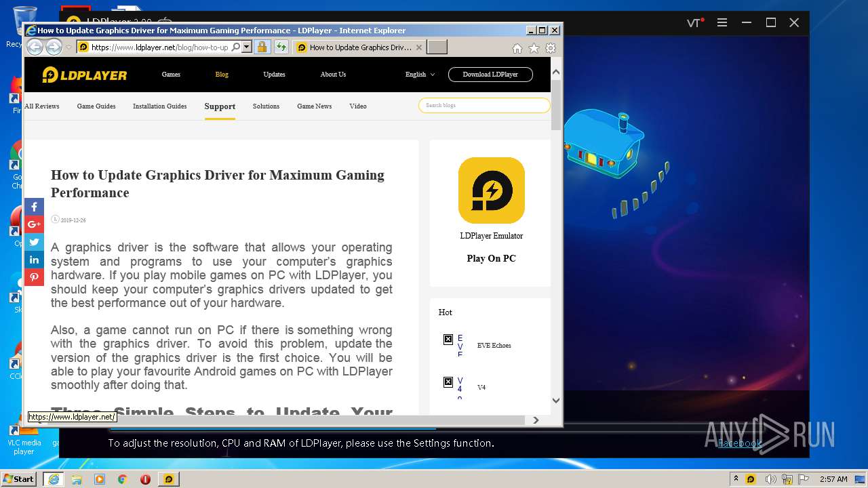Click the system clock showing 2:57 AM

(x=833, y=479)
